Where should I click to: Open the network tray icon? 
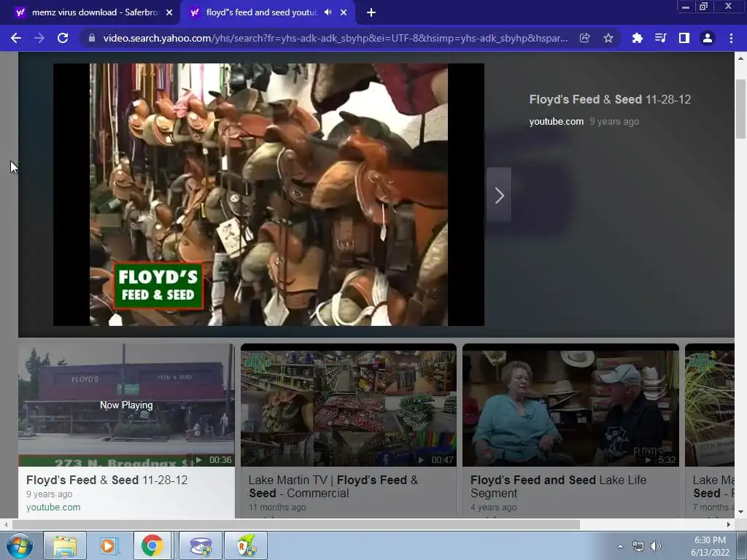[x=638, y=546]
